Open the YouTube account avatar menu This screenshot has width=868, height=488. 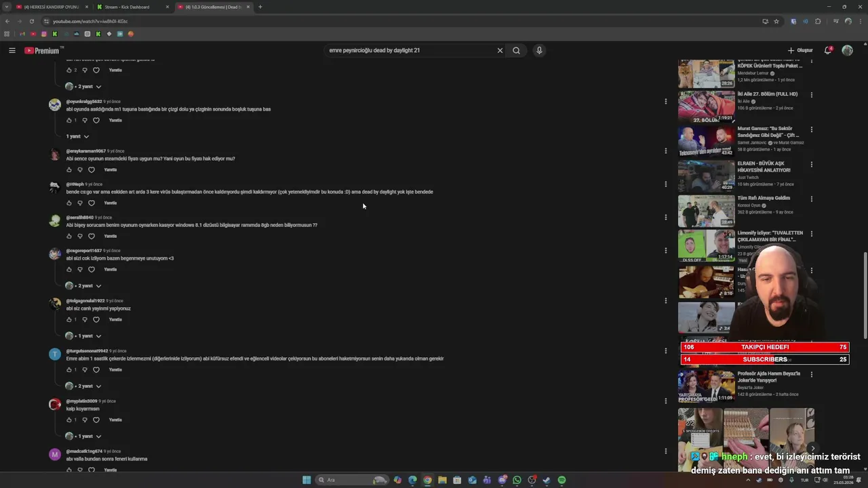click(847, 50)
